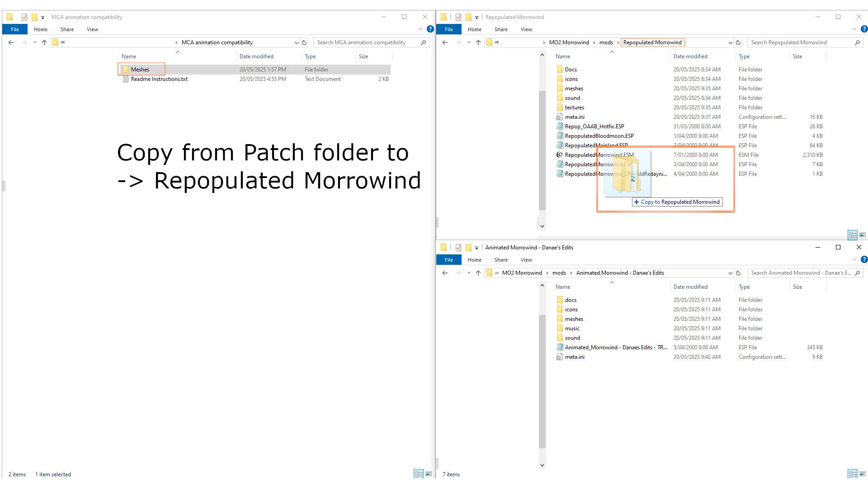
Task: Switch Repopulated Morrowind window to details view
Action: [x=853, y=235]
